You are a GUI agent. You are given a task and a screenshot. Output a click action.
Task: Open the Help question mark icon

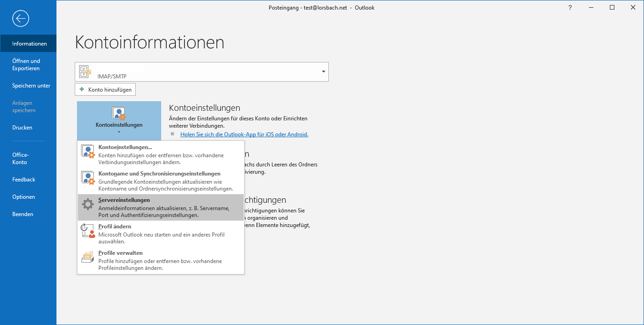[x=570, y=8]
